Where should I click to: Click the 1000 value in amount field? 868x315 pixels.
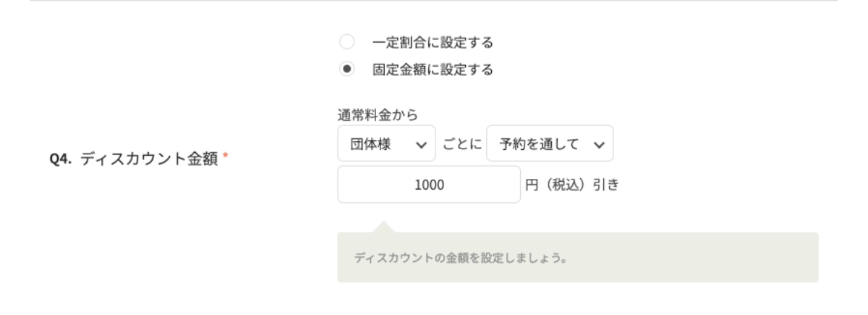tap(428, 184)
